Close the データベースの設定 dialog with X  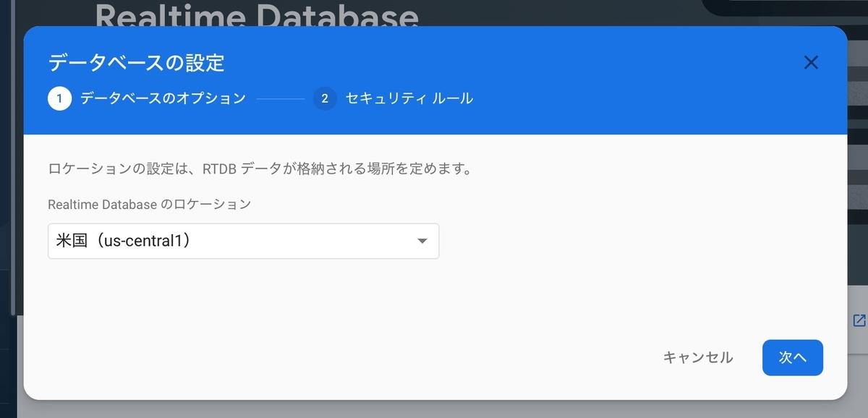pyautogui.click(x=811, y=63)
